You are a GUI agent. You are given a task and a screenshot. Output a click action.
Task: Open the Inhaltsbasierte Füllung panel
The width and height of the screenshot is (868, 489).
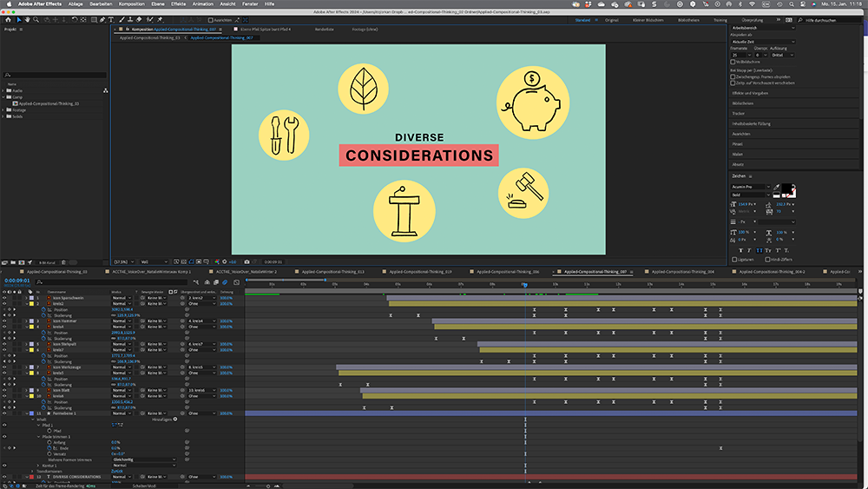pos(751,123)
